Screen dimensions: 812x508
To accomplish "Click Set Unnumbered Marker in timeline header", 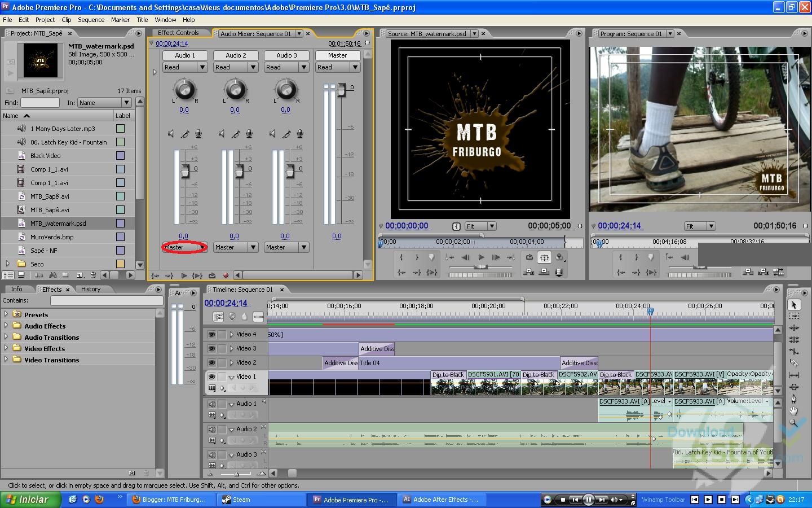I will 244,317.
